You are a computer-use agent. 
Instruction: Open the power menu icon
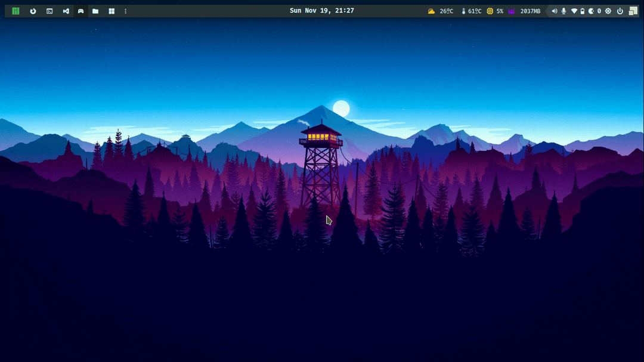click(620, 11)
